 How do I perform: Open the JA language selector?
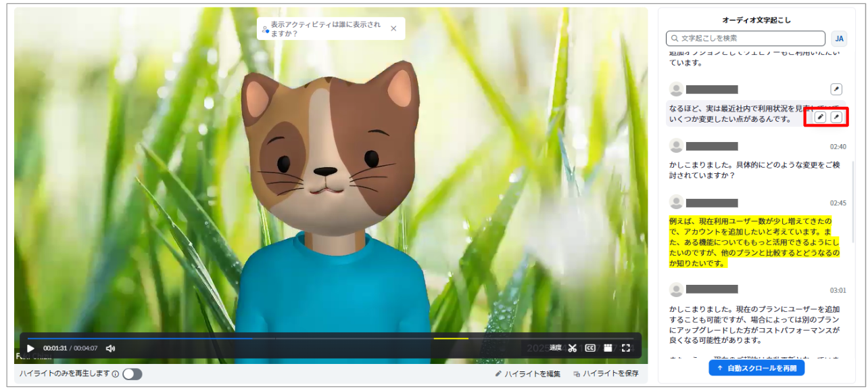(839, 39)
